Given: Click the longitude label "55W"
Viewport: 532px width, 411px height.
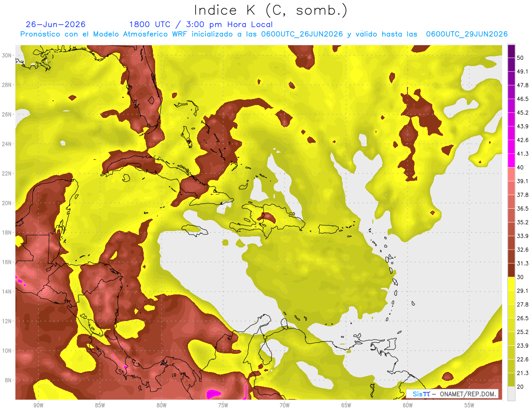Looking at the screenshot, I should click(469, 405).
